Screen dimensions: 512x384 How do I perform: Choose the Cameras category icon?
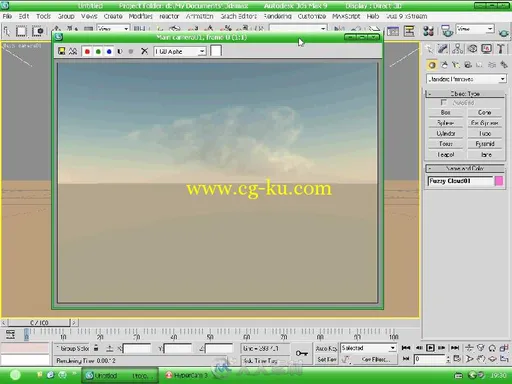(468, 65)
